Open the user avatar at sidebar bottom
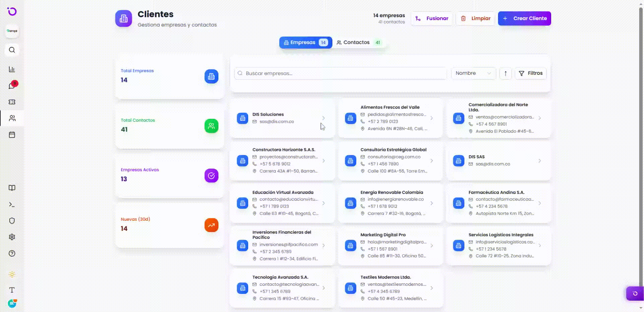Image resolution: width=644 pixels, height=312 pixels. (x=12, y=304)
